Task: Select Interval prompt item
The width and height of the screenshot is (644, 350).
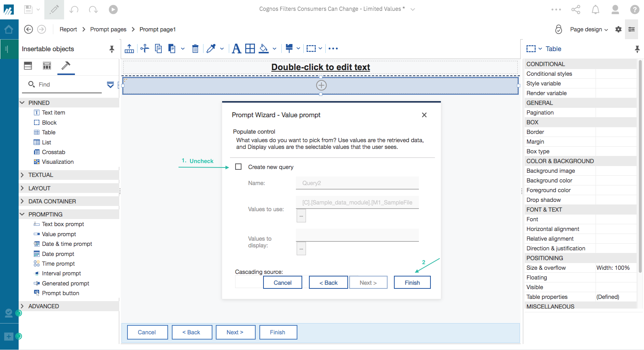Action: point(57,274)
